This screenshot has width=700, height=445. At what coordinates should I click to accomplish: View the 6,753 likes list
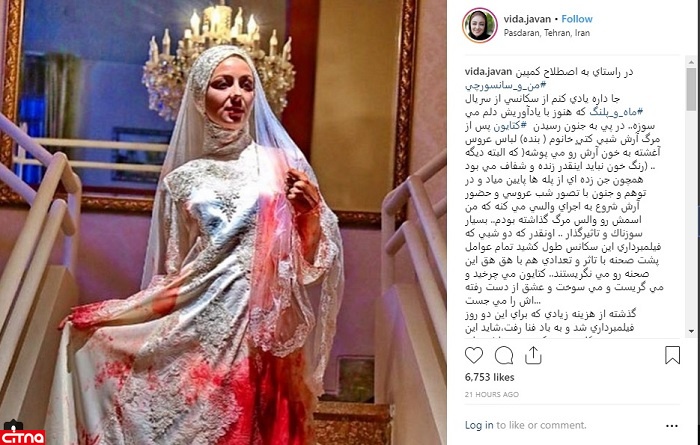click(489, 377)
